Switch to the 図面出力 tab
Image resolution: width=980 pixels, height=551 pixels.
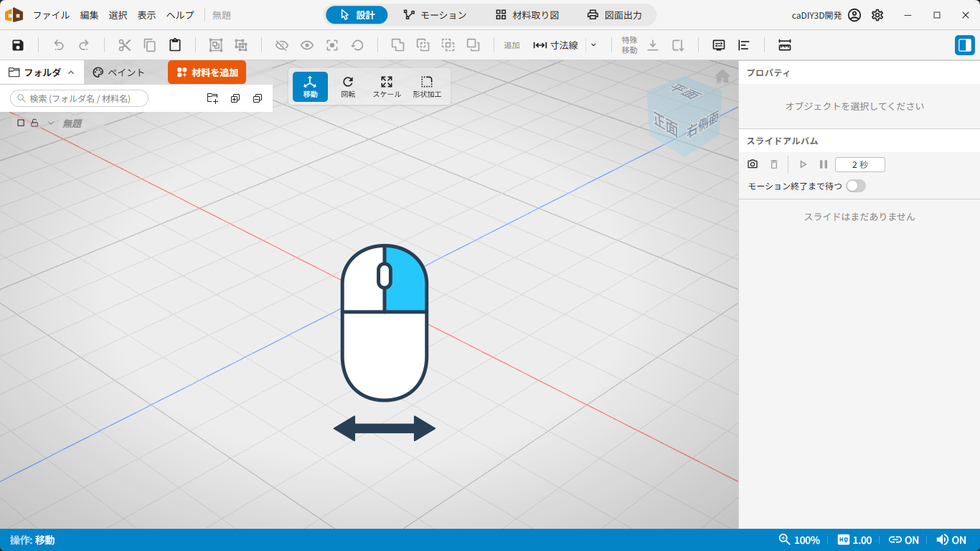pos(614,15)
